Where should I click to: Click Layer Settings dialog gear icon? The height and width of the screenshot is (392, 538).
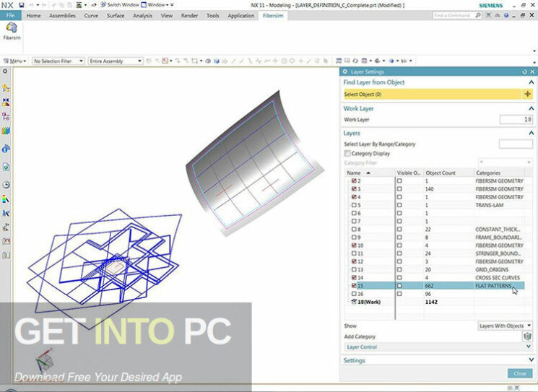[x=345, y=71]
